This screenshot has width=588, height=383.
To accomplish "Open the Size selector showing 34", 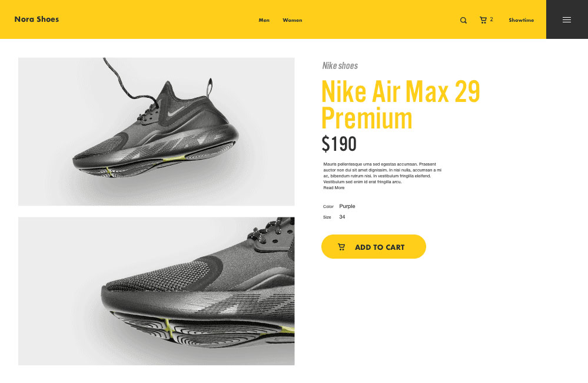I will click(342, 217).
